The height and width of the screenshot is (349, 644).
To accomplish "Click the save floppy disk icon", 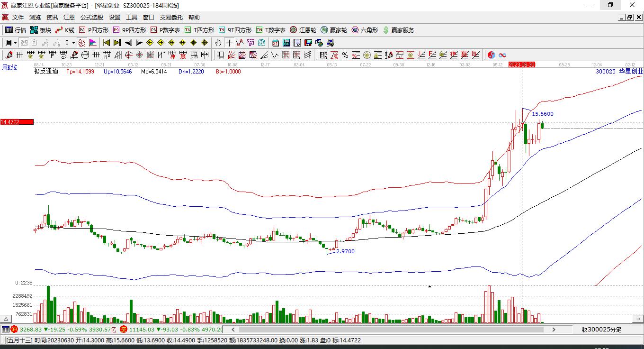I will pyautogui.click(x=308, y=43).
